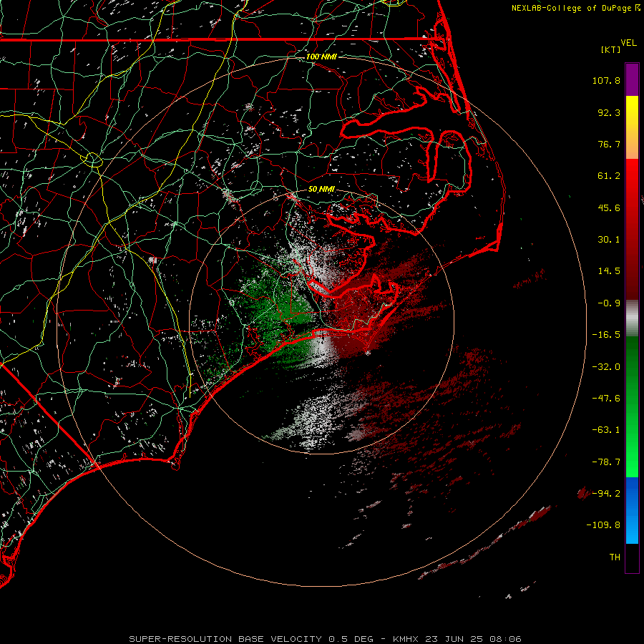
Task: Click the 100 NMI range ring label
Action: (x=321, y=57)
